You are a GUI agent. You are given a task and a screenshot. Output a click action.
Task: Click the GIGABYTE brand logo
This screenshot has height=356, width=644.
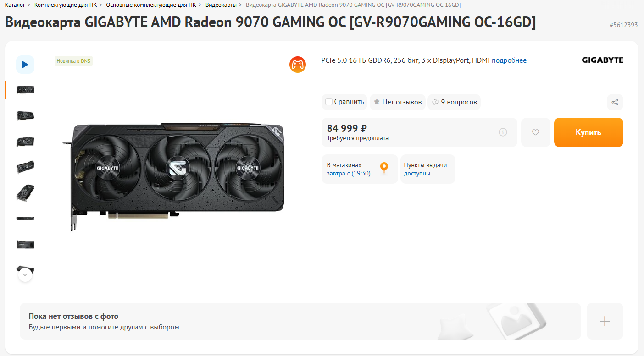tap(603, 60)
